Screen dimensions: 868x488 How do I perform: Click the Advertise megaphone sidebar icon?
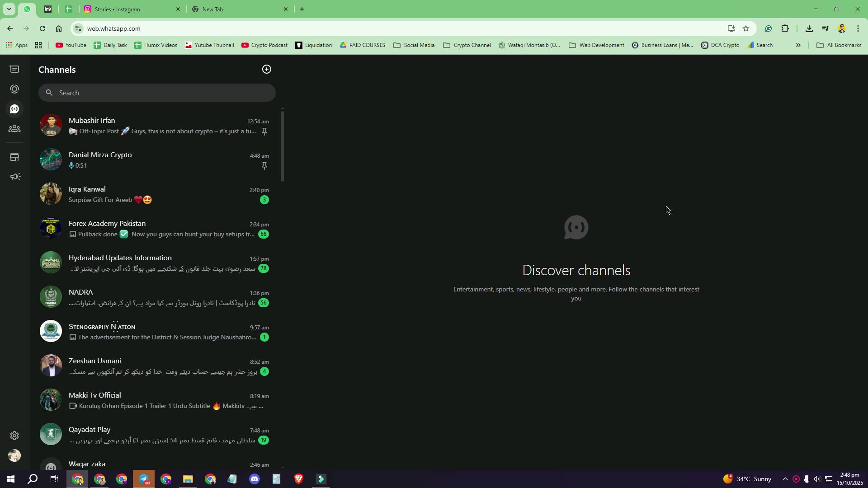(x=14, y=177)
